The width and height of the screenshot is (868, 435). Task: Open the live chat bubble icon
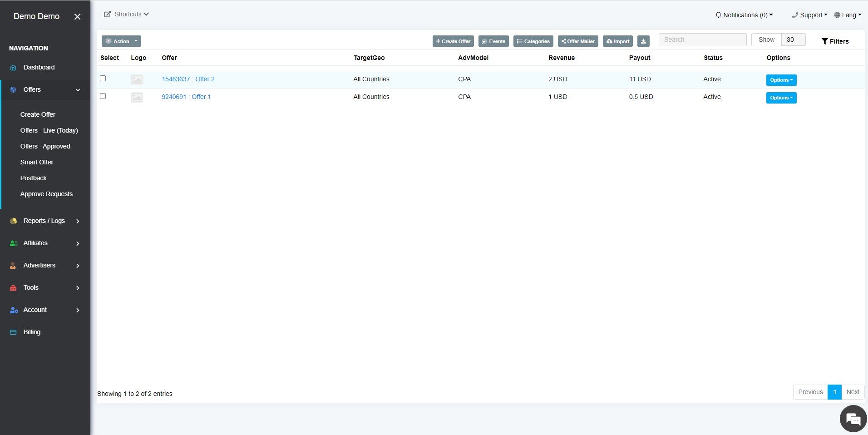pos(853,418)
